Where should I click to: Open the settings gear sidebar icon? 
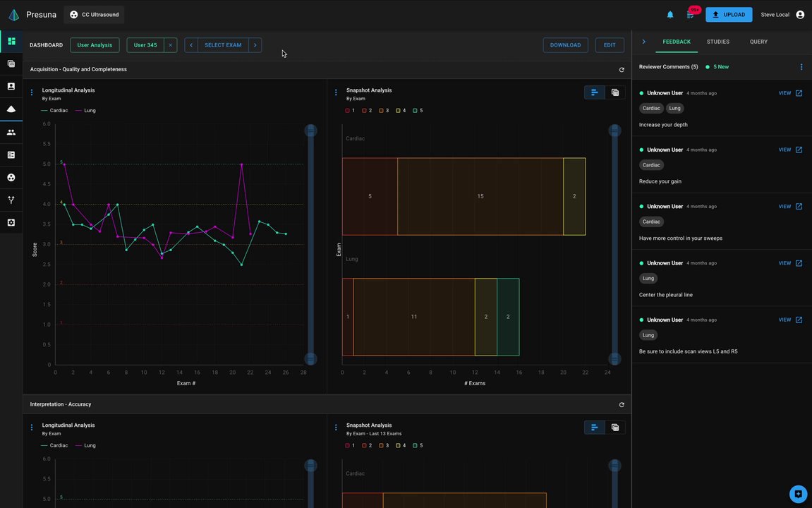point(11,223)
